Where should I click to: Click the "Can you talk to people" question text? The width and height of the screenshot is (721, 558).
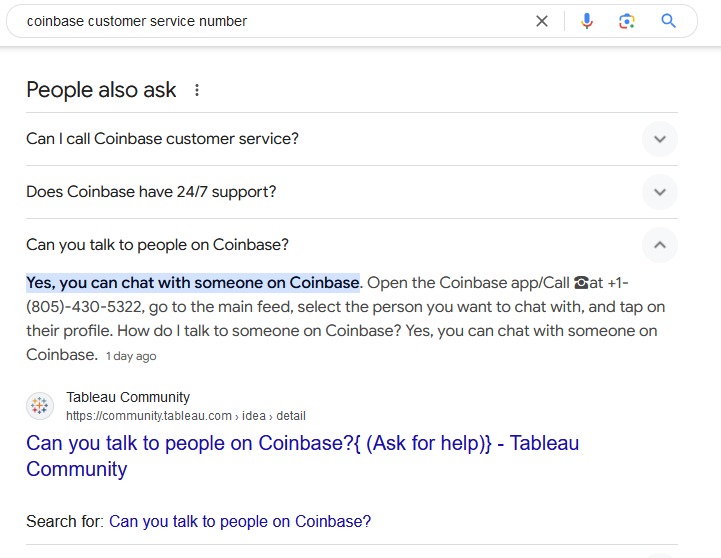tap(157, 245)
